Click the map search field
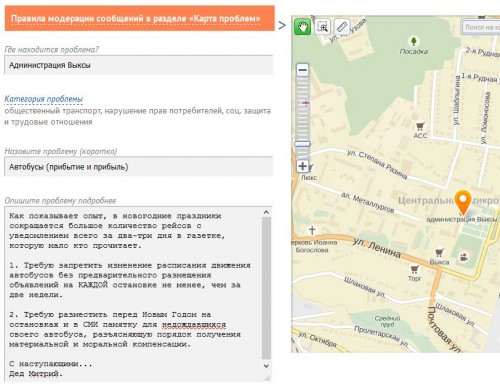 (x=481, y=27)
